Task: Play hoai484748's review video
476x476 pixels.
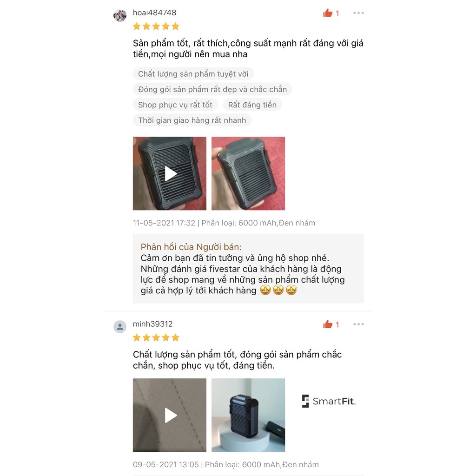Action: (170, 173)
